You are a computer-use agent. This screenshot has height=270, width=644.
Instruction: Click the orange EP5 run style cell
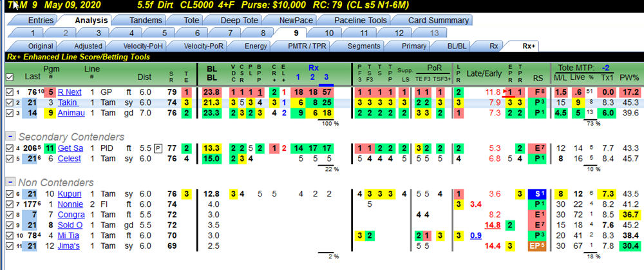coord(538,246)
